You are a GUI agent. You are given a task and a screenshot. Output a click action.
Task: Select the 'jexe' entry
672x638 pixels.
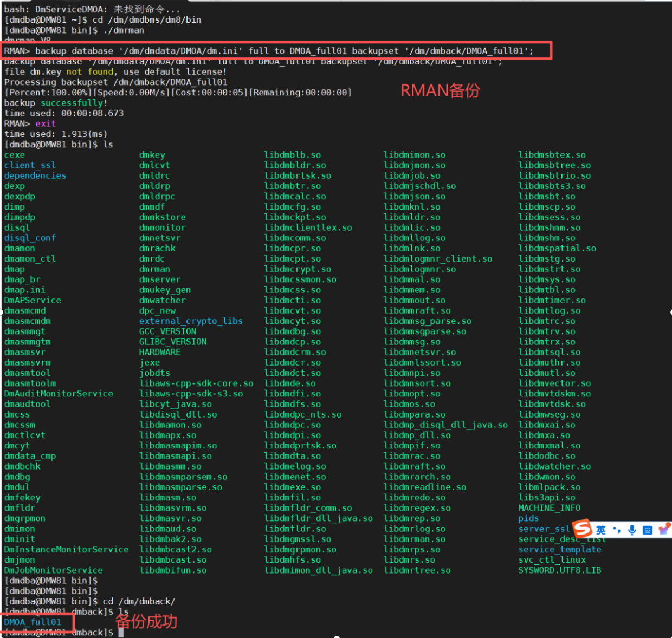coord(150,362)
